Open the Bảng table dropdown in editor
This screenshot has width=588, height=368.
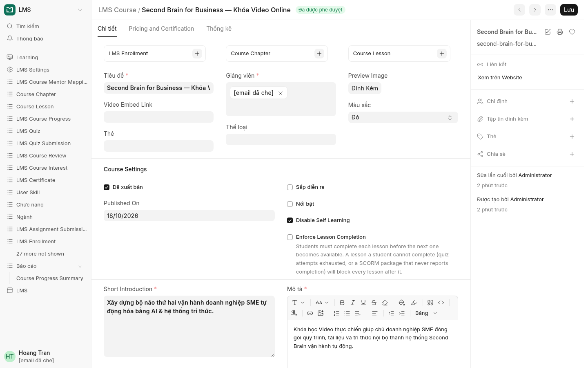[x=426, y=313]
